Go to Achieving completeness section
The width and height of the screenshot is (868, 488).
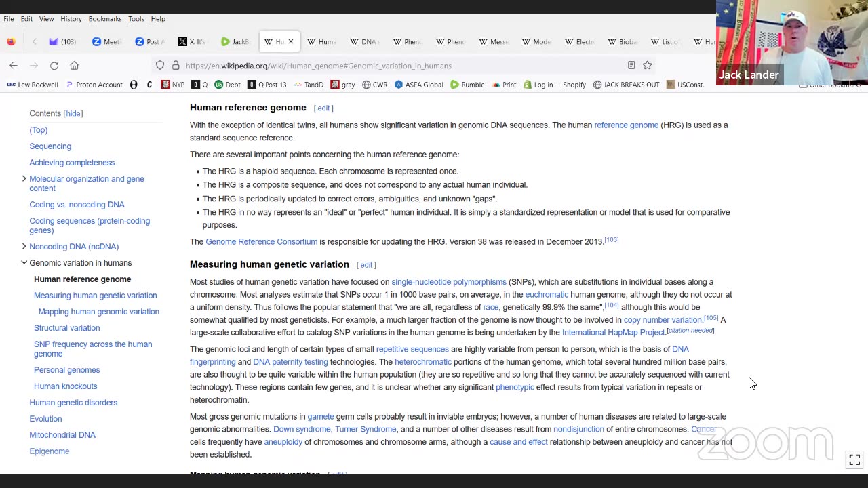pos(72,163)
